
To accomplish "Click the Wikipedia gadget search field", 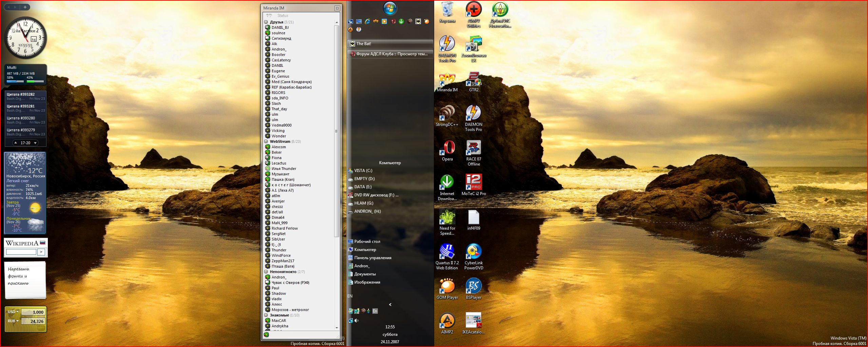I will [x=21, y=252].
